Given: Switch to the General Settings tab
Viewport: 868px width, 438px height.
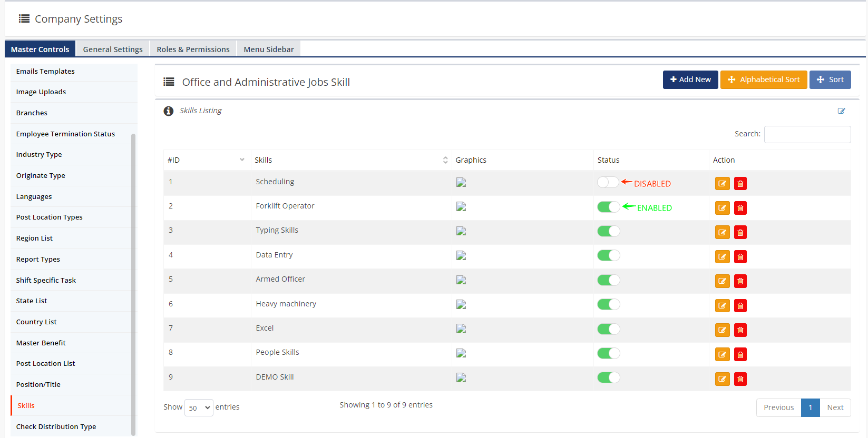Looking at the screenshot, I should (x=113, y=49).
